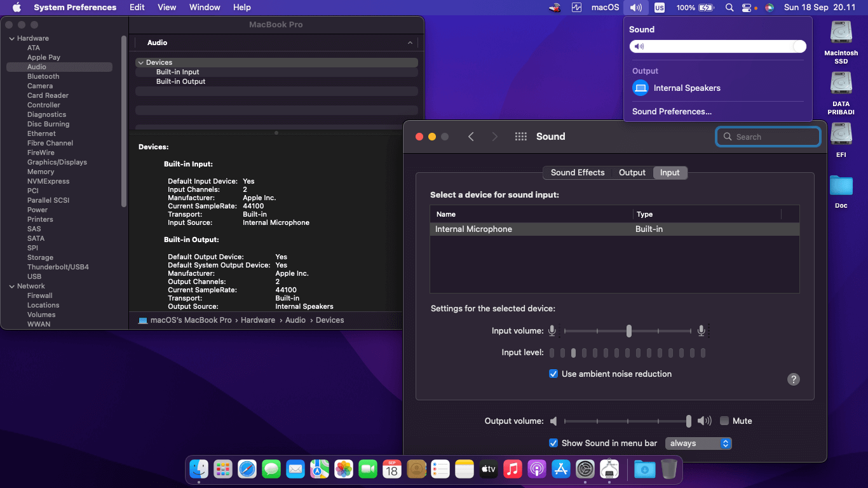
Task: Collapse the Devices disclosure triangle
Action: click(140, 62)
